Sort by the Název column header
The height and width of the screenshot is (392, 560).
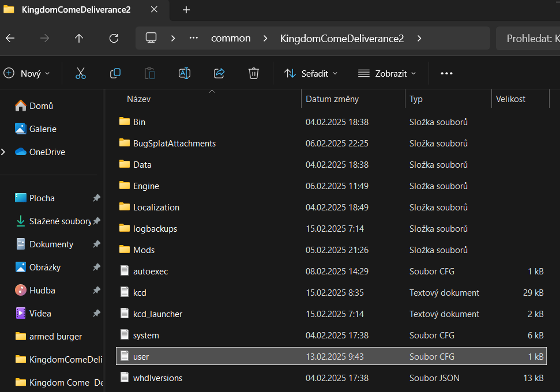138,99
